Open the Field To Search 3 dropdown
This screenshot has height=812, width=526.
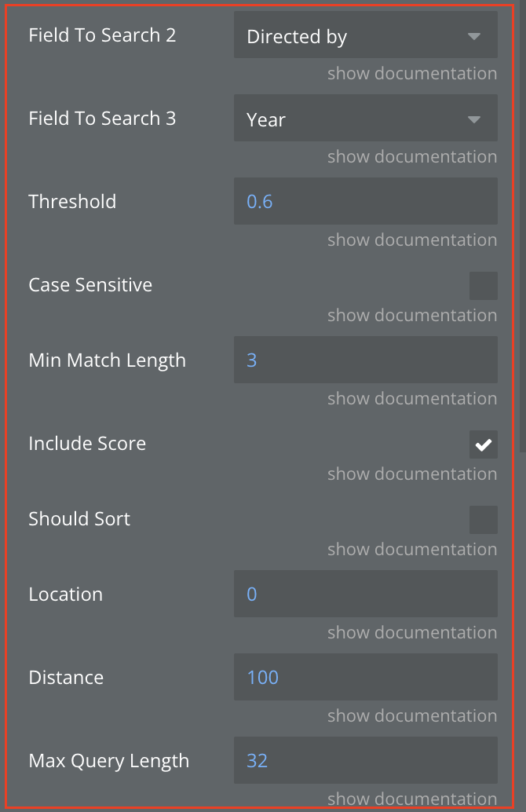[x=365, y=120]
